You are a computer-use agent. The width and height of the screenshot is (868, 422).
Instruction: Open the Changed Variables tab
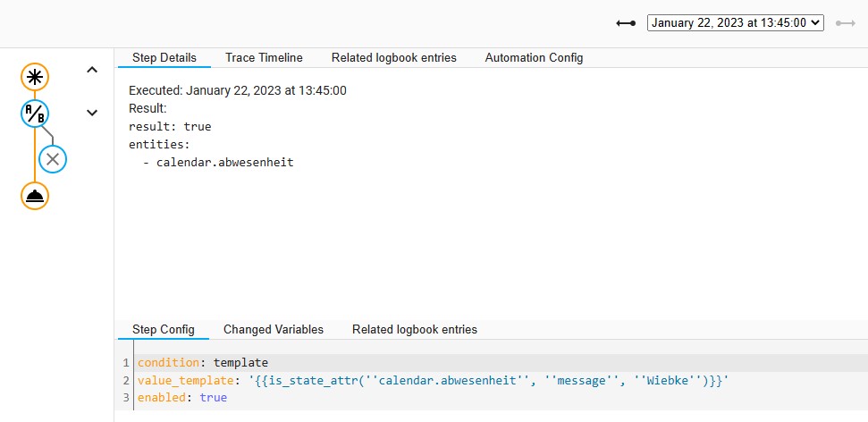point(274,330)
